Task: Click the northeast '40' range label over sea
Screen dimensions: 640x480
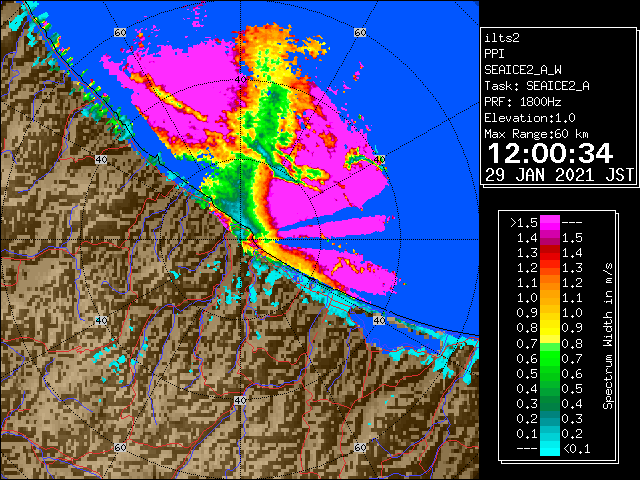Action: [380, 160]
